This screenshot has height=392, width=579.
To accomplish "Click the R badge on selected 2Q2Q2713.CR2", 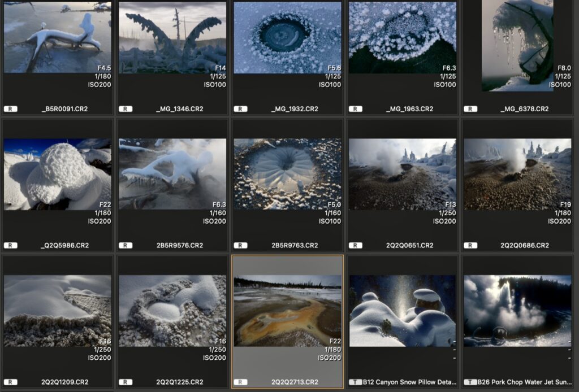I will pos(240,382).
